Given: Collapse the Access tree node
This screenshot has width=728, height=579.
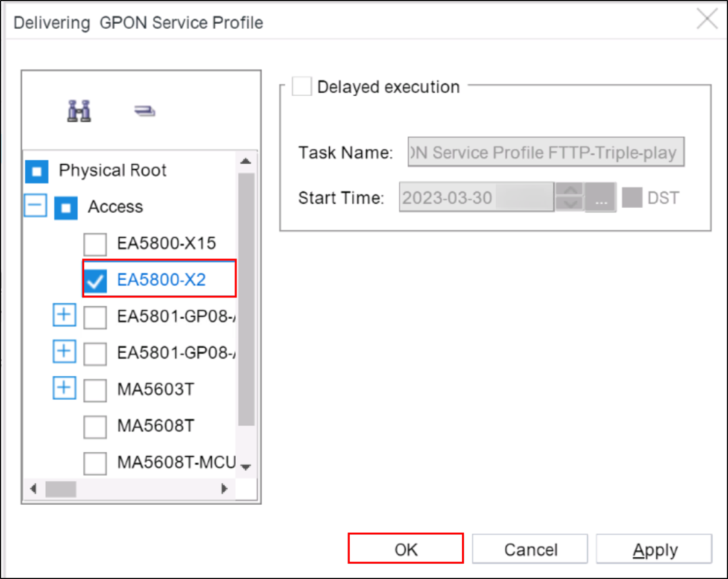Looking at the screenshot, I should coord(36,207).
